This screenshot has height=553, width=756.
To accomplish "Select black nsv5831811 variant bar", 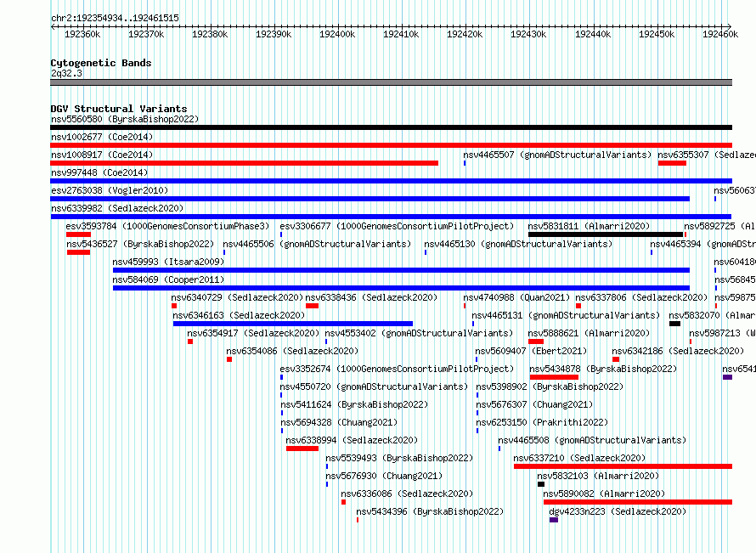I will coord(606,234).
